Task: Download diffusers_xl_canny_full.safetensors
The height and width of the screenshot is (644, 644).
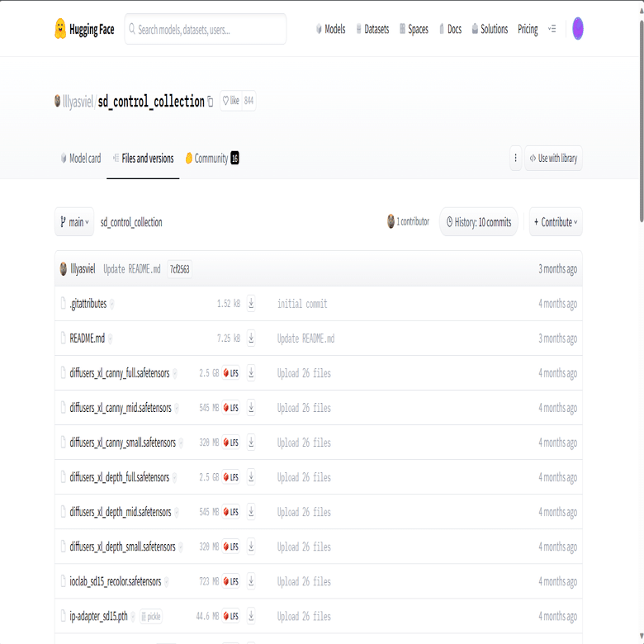Action: click(x=251, y=373)
